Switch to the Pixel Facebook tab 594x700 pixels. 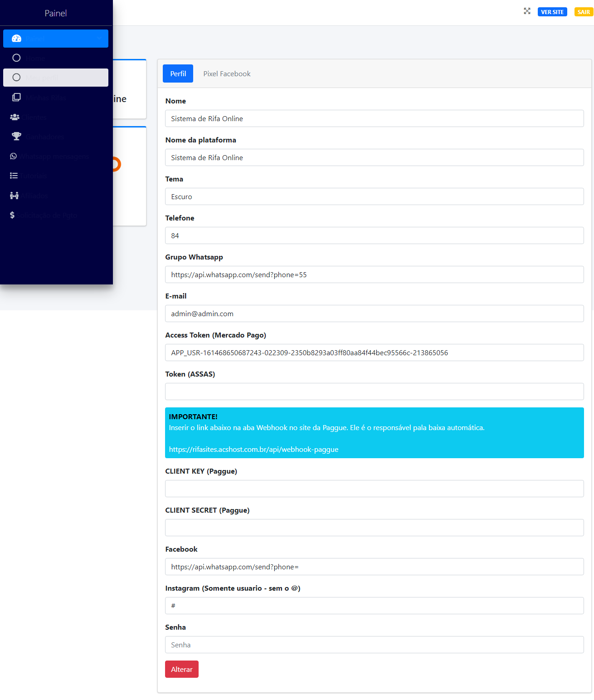click(x=227, y=73)
